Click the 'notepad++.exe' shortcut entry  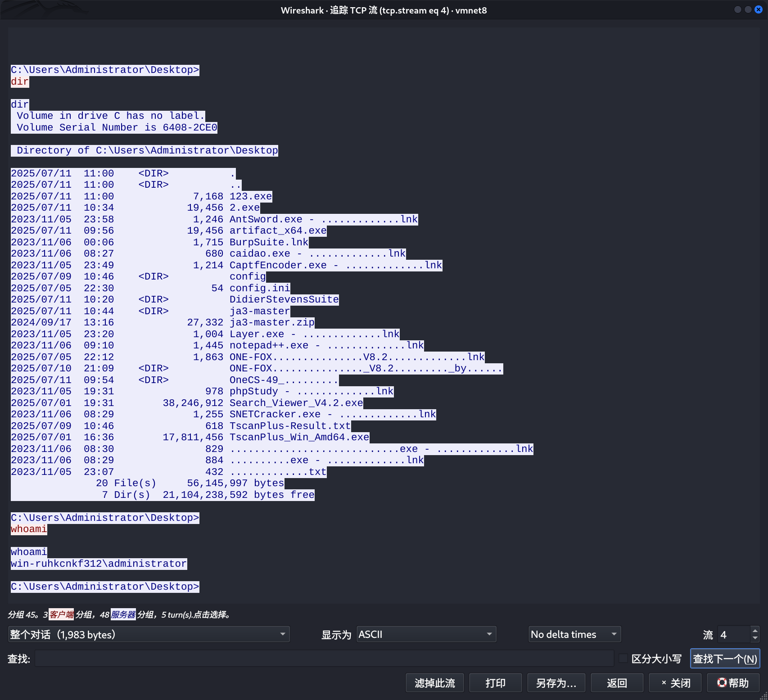point(327,345)
